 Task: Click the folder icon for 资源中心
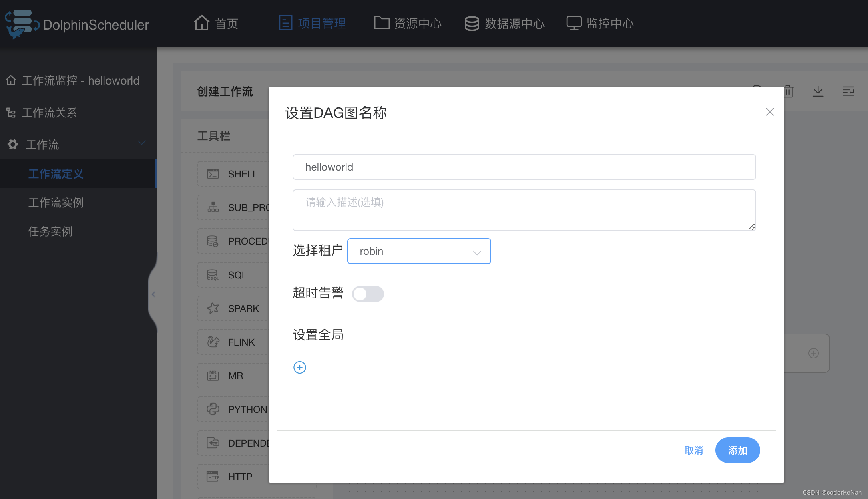(x=382, y=23)
